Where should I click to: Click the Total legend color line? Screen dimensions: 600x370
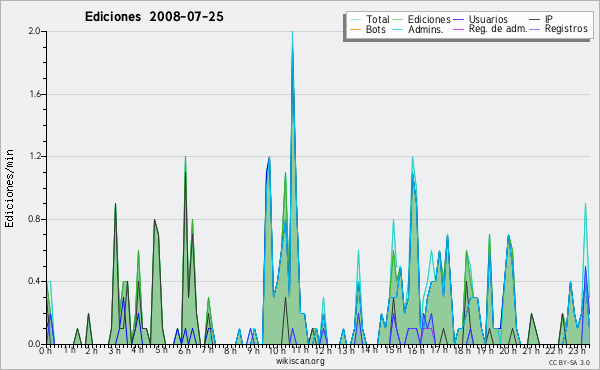355,20
